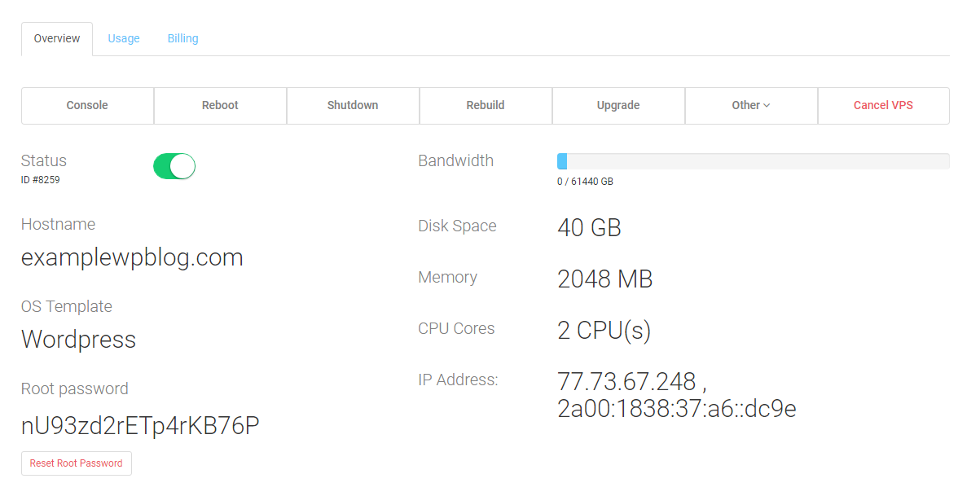Expand the Other dropdown menu
Image resolution: width=980 pixels, height=496 pixels.
click(751, 106)
